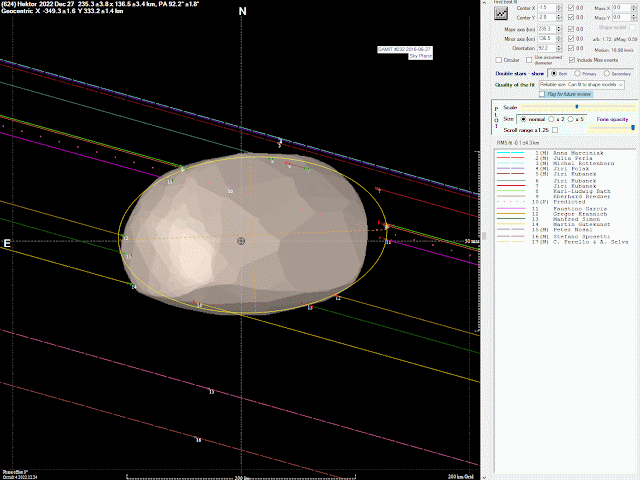This screenshot has width=640, height=480.
Task: Toggle the Minor axis fit checkbox
Action: pyautogui.click(x=571, y=38)
